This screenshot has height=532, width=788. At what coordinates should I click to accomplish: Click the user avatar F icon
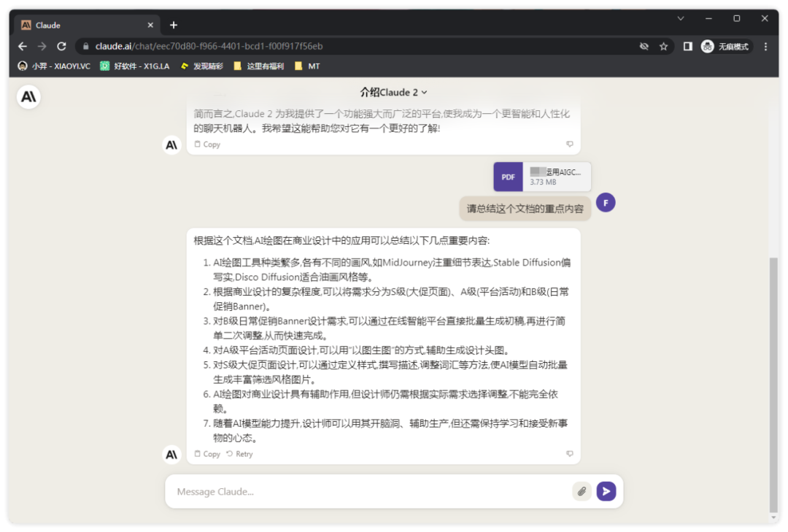click(x=606, y=202)
